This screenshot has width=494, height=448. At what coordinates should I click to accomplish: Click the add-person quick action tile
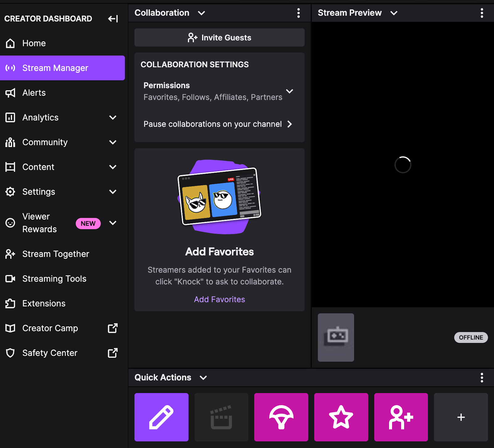tap(401, 417)
